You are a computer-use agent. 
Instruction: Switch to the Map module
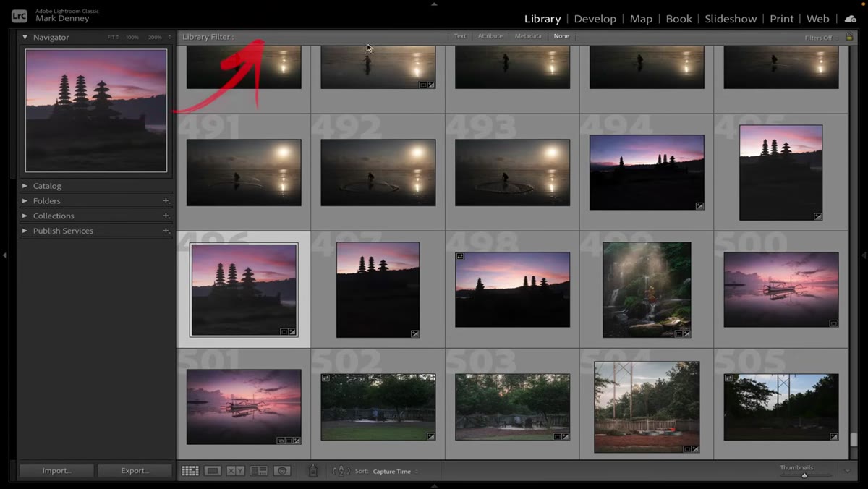coord(641,19)
